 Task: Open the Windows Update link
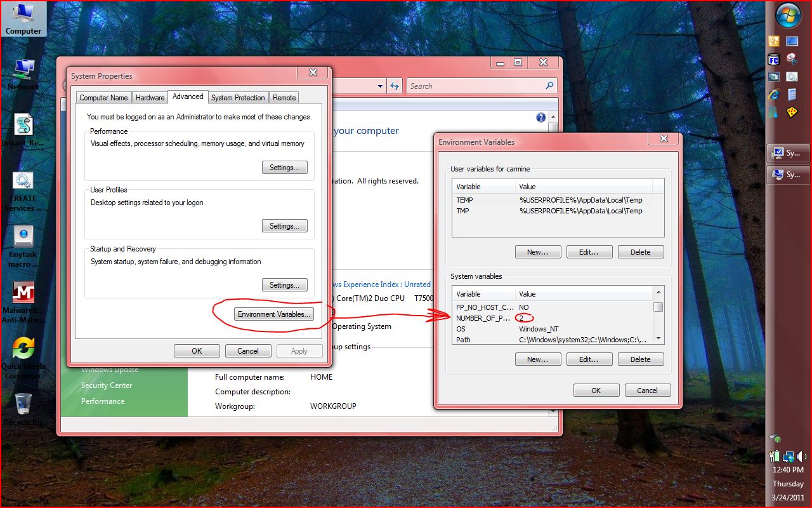pos(110,370)
